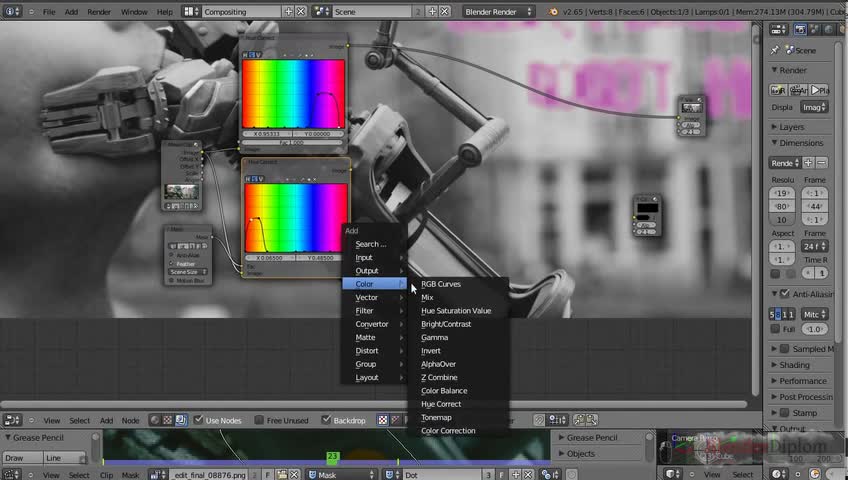
Task: Toggle Motion Blur option in Mask node
Action: tap(172, 281)
